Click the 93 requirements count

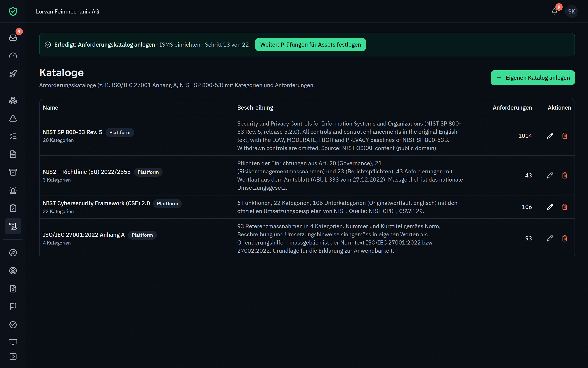[x=528, y=238]
